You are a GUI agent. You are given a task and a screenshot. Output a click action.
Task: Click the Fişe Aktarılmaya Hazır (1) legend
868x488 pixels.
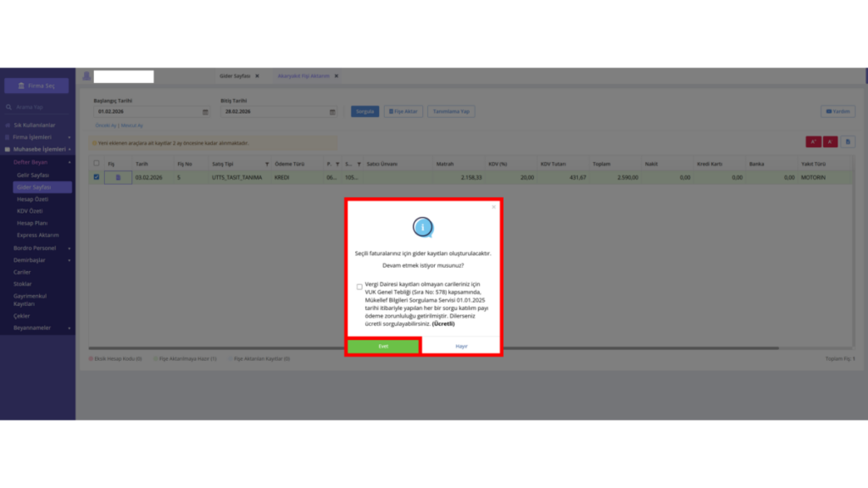[x=185, y=358]
